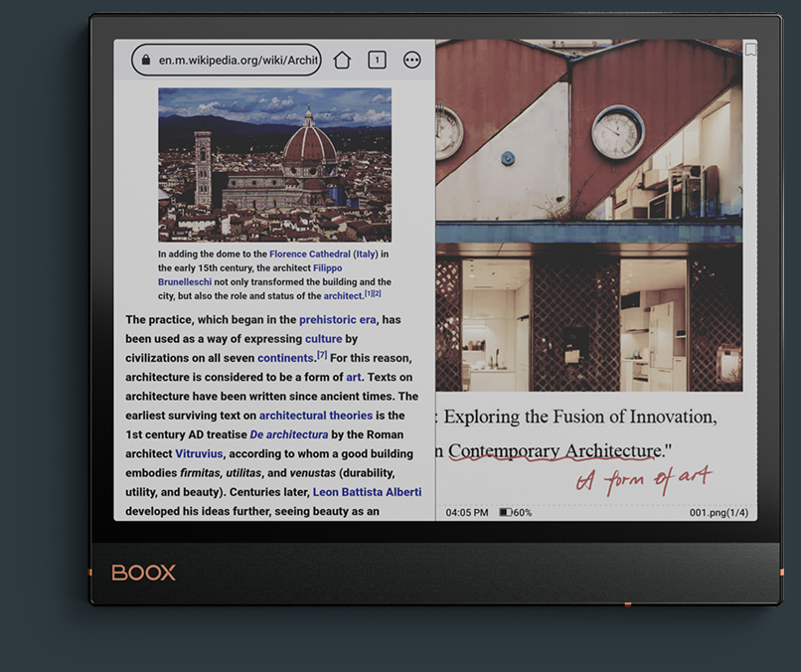
Task: Click the culture hyperlink
Action: [323, 339]
